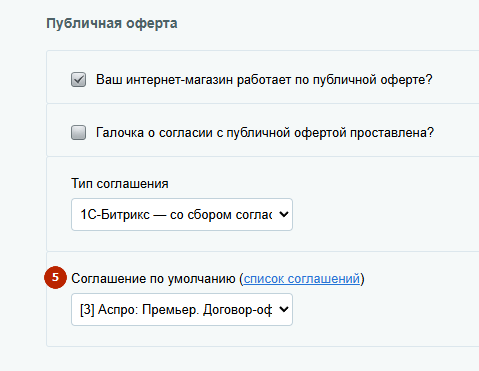Viewport: 479px width, 371px height.
Task: Uncheck 'Ваш интернет-магазин работает по публичной оферте?' checkbox
Action: click(x=78, y=80)
